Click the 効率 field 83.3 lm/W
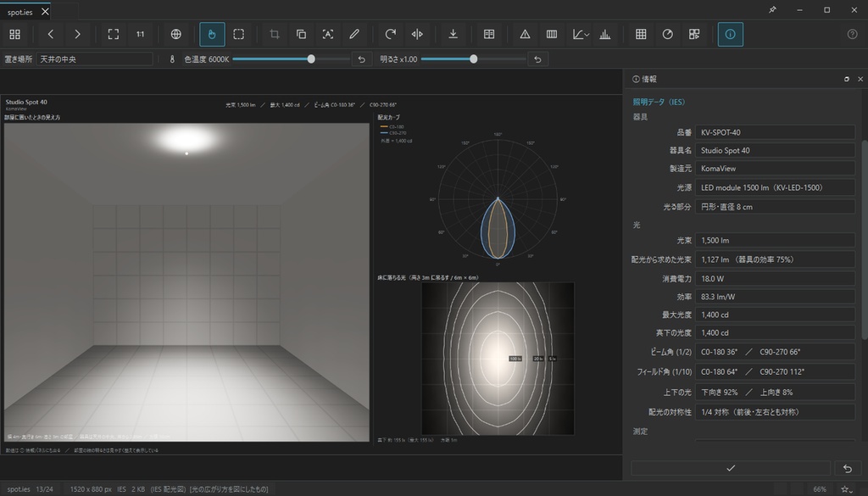 (775, 297)
